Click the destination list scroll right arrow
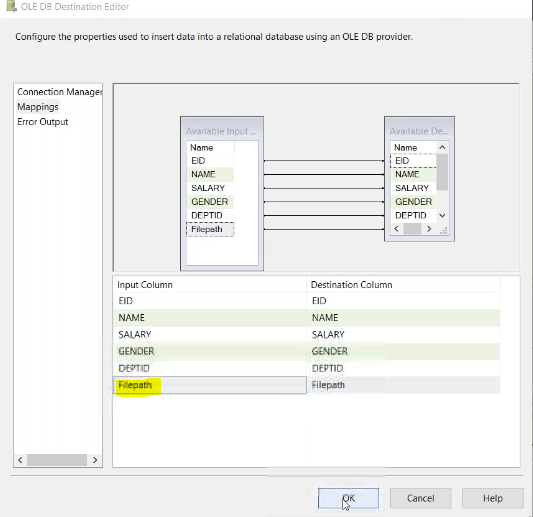The height and width of the screenshot is (517, 533). click(429, 229)
